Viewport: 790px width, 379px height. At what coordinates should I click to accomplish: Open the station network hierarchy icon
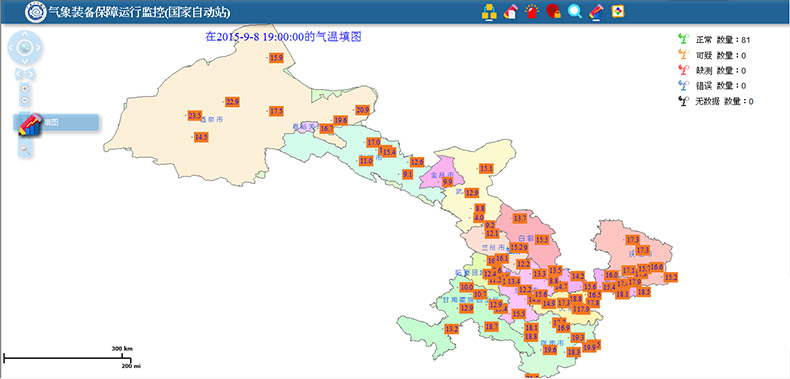click(x=489, y=12)
